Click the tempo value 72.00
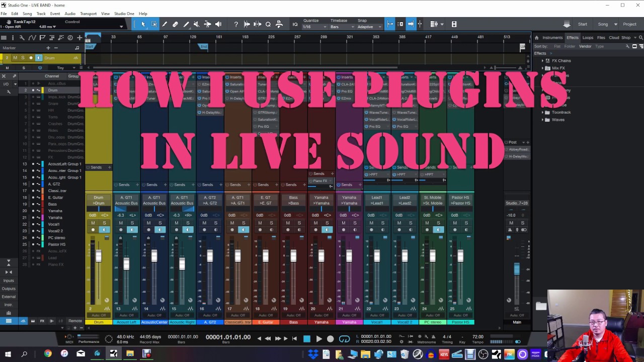The image size is (644, 362). coord(477,337)
